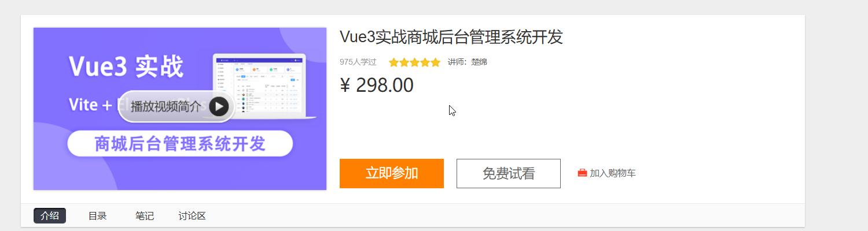This screenshot has height=231, width=868.
Task: Click the 免费试看 button
Action: click(x=509, y=173)
